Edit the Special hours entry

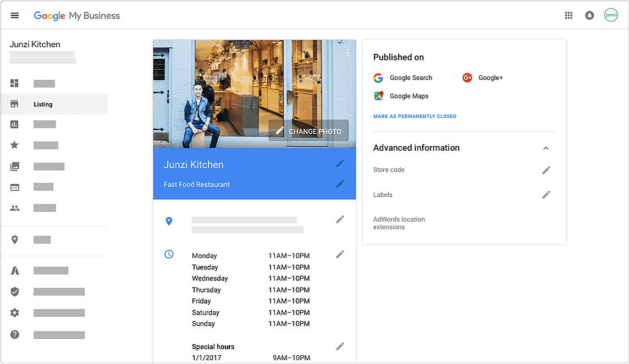point(340,346)
